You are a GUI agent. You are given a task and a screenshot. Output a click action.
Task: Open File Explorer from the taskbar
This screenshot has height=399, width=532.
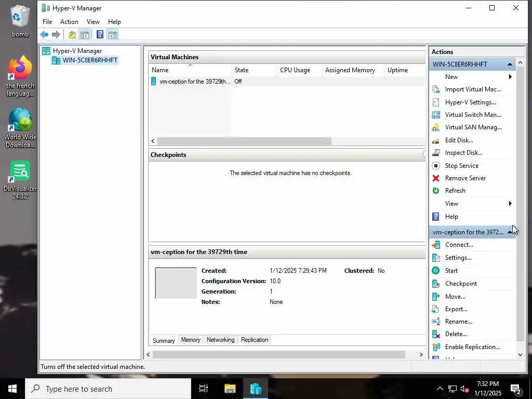[x=230, y=389]
